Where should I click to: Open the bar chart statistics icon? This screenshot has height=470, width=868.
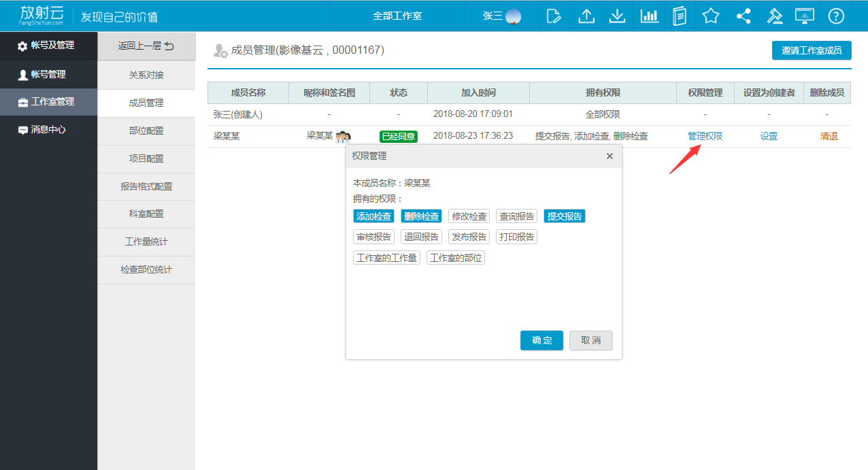tap(649, 16)
